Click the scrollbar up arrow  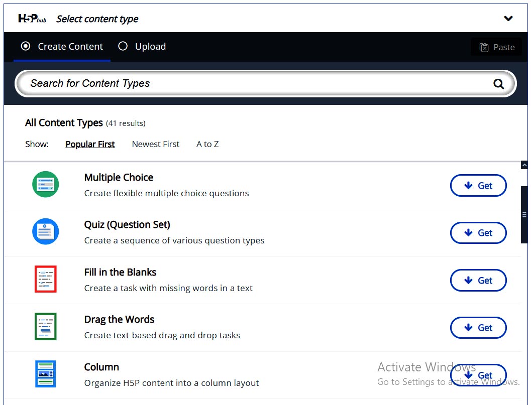[524, 165]
